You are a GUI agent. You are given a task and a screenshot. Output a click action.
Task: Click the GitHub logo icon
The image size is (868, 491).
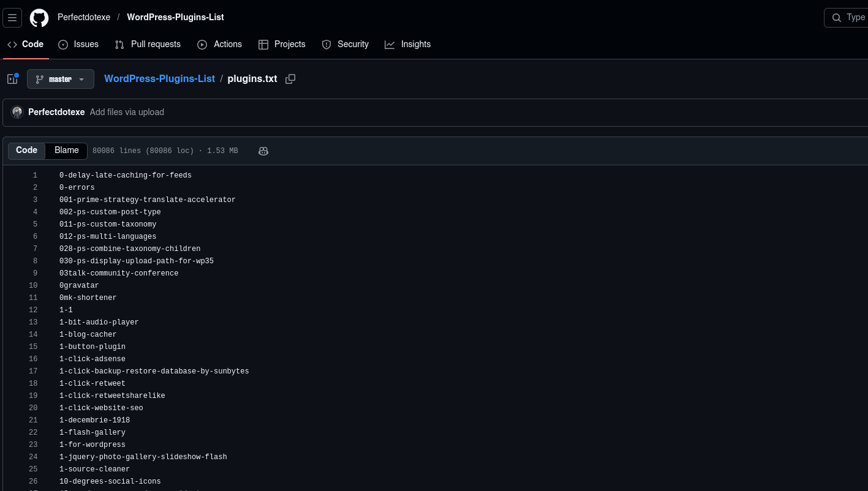[x=39, y=18]
